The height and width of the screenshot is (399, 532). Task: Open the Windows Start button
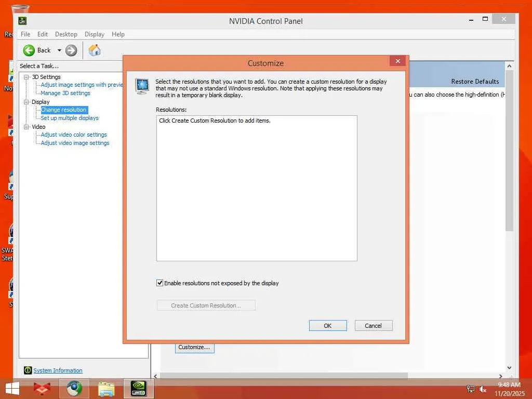12,389
